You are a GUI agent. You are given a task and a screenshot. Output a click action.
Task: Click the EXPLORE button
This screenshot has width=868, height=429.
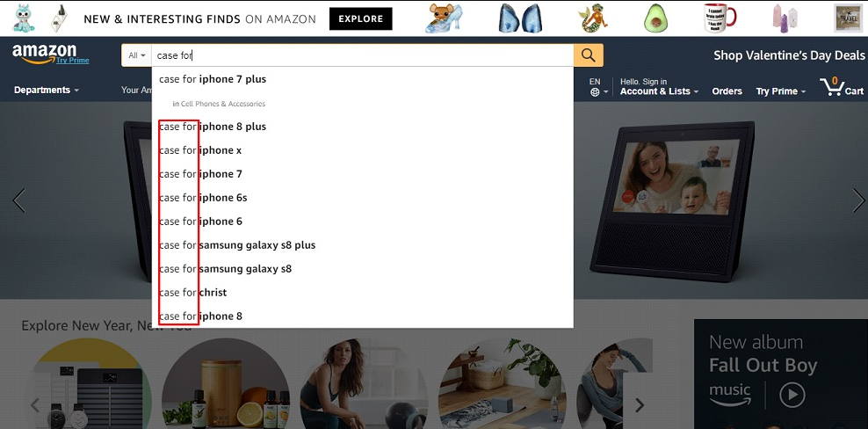(x=361, y=18)
